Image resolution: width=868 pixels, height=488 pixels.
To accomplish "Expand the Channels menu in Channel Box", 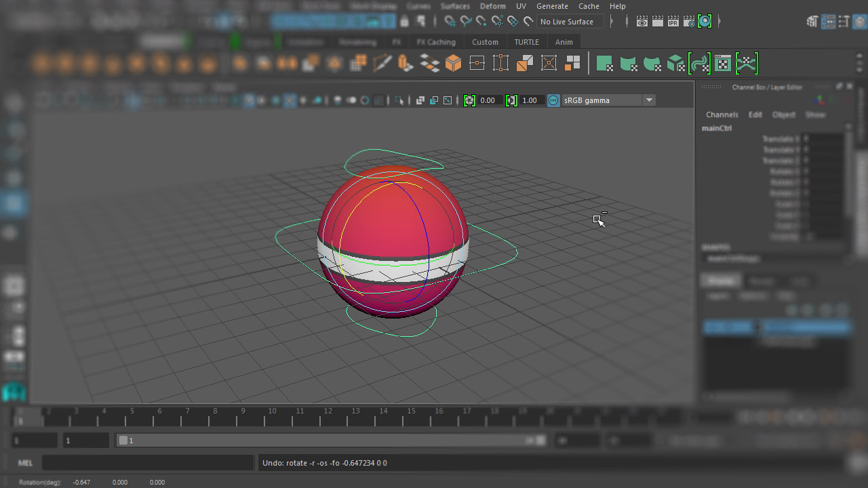I will pyautogui.click(x=722, y=115).
